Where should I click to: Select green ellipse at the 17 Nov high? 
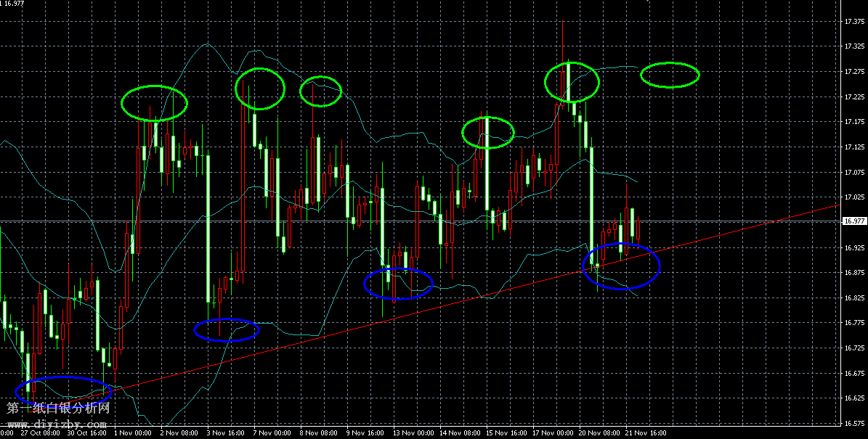572,81
